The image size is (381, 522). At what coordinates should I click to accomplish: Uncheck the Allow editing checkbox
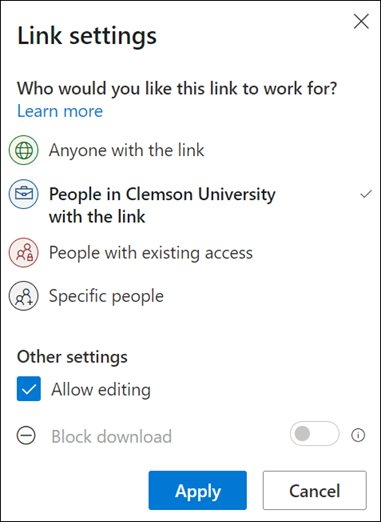click(x=29, y=389)
